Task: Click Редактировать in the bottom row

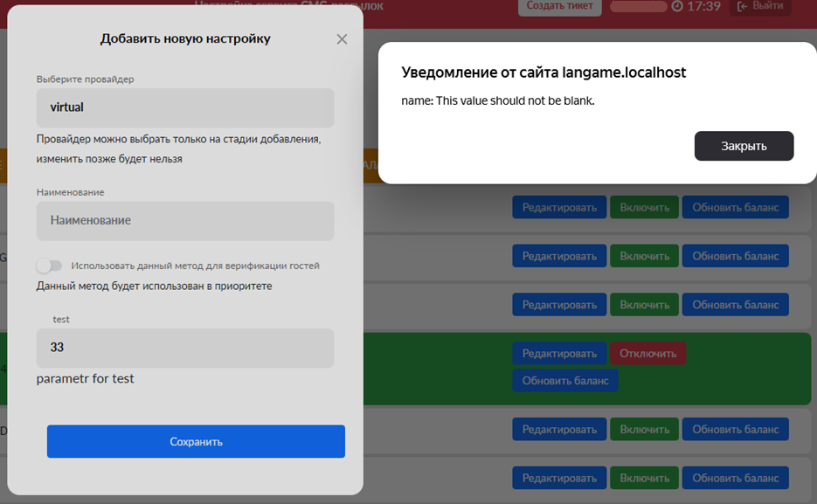Action: [559, 478]
